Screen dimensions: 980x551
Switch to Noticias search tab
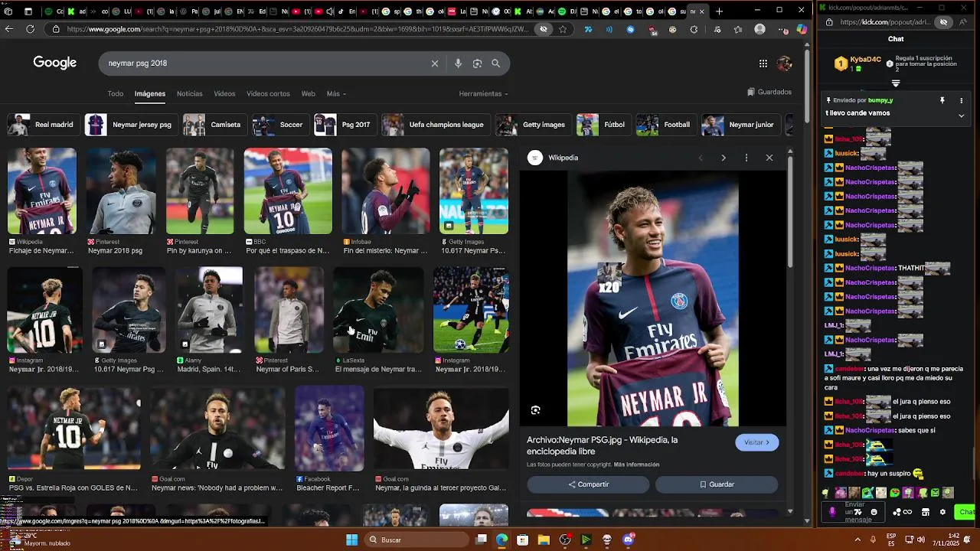(x=190, y=93)
